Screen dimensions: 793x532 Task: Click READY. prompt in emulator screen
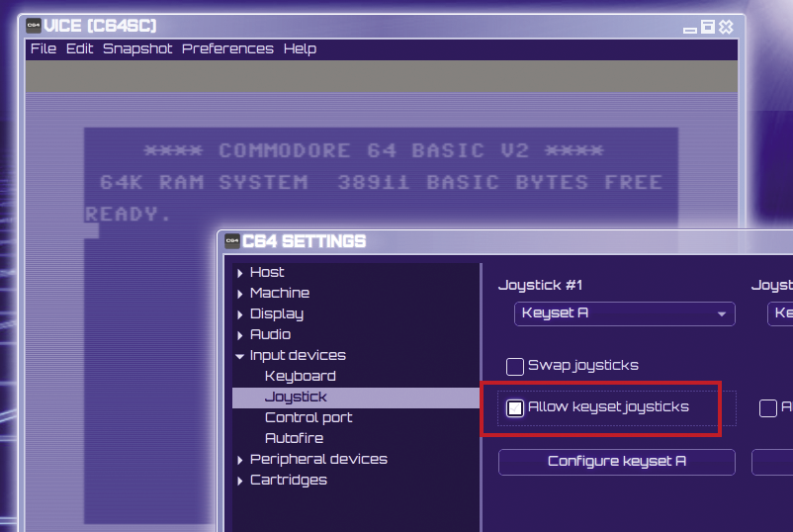coord(127,214)
